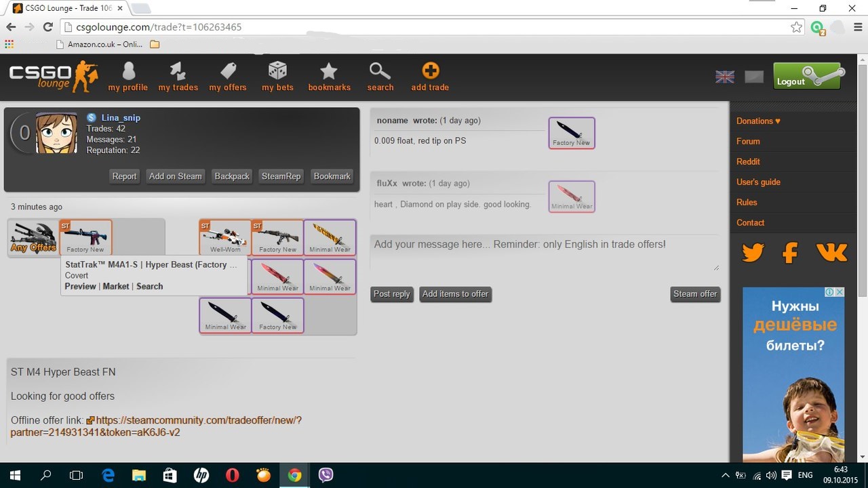Open the user's Backpack
Image resolution: width=868 pixels, height=488 pixels.
point(232,176)
